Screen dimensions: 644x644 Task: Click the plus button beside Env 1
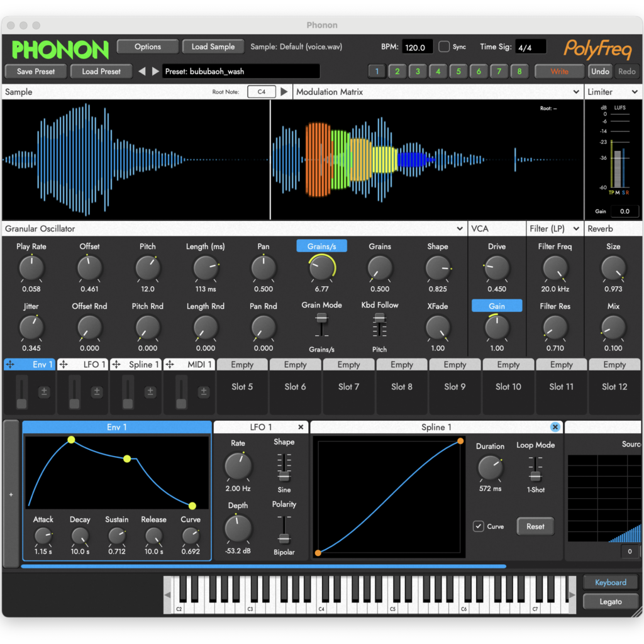11,494
